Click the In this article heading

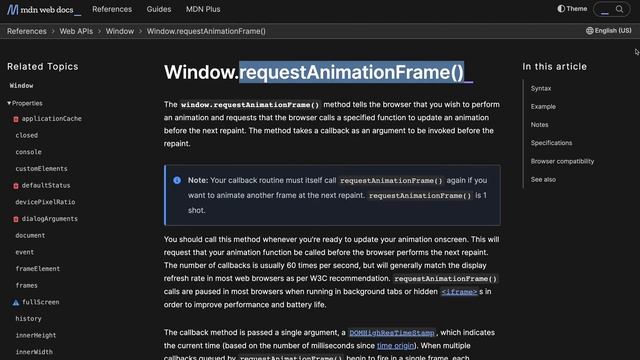555,67
